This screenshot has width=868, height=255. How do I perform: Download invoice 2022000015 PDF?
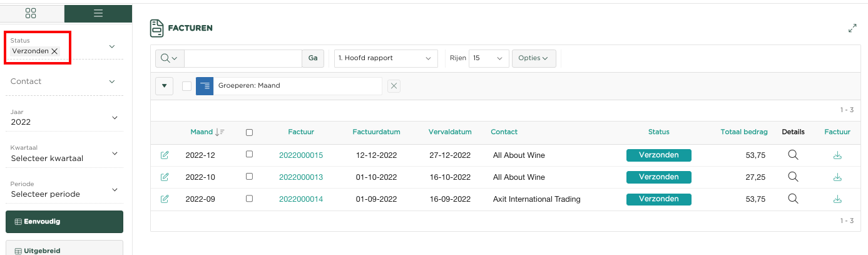837,155
